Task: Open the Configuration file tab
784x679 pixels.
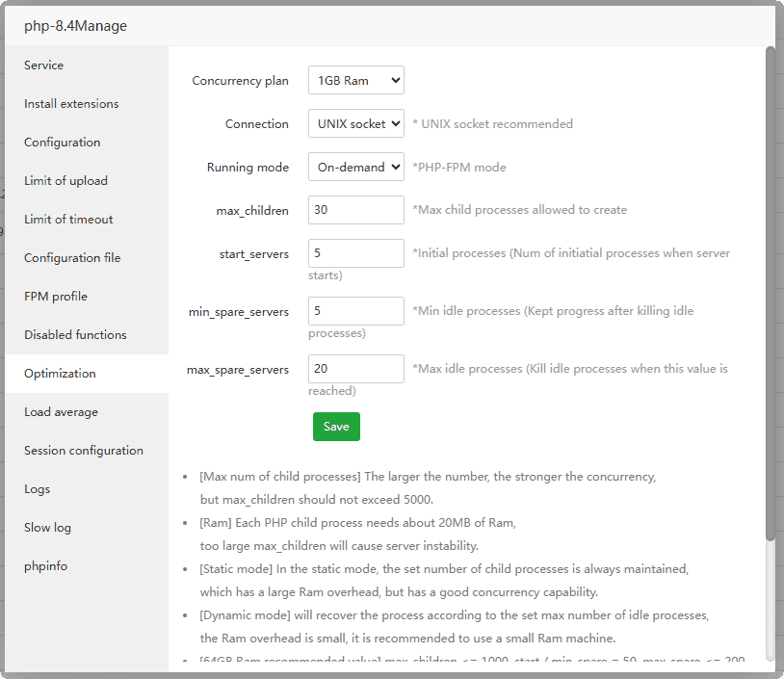Action: (72, 258)
